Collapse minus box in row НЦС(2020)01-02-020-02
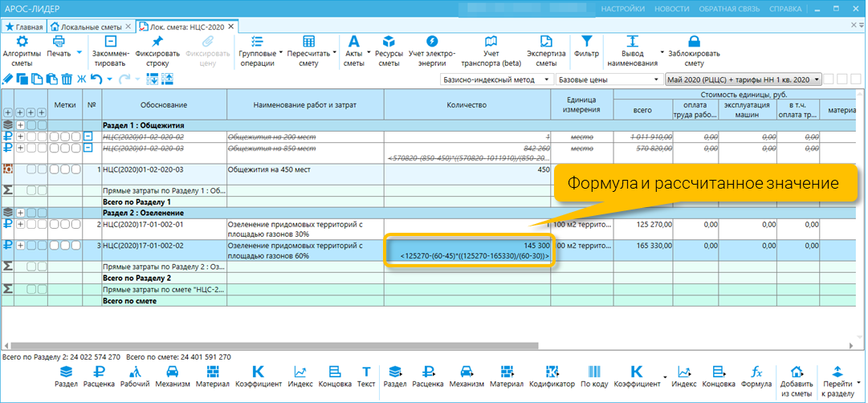Image resolution: width=868 pixels, height=403 pixels. (x=88, y=136)
